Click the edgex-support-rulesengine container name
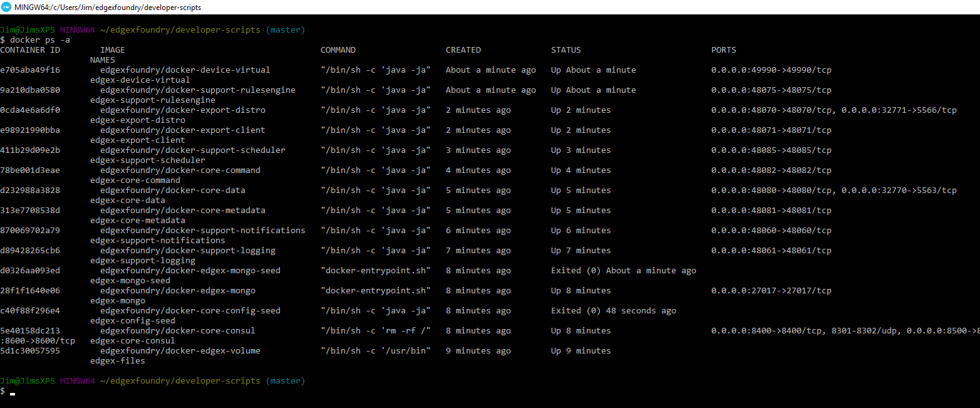Image resolution: width=980 pixels, height=408 pixels. (152, 100)
